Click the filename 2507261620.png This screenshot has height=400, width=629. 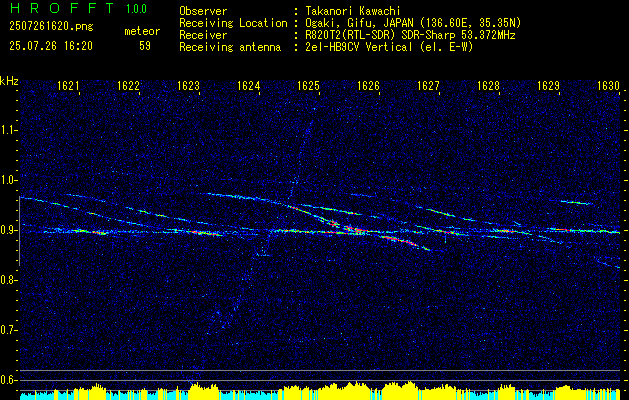[51, 26]
